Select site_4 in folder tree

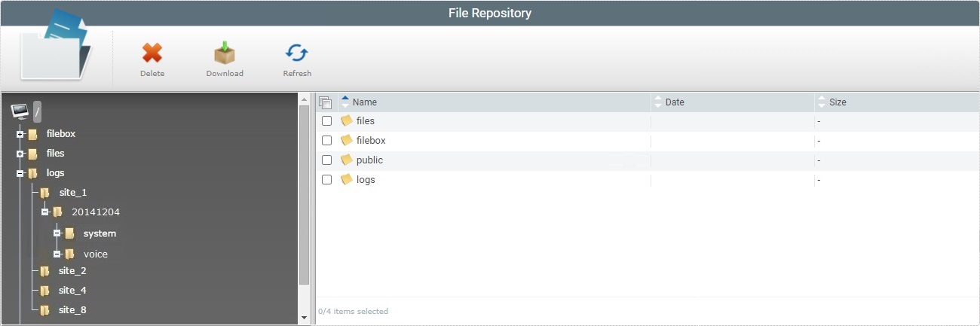pyautogui.click(x=73, y=291)
